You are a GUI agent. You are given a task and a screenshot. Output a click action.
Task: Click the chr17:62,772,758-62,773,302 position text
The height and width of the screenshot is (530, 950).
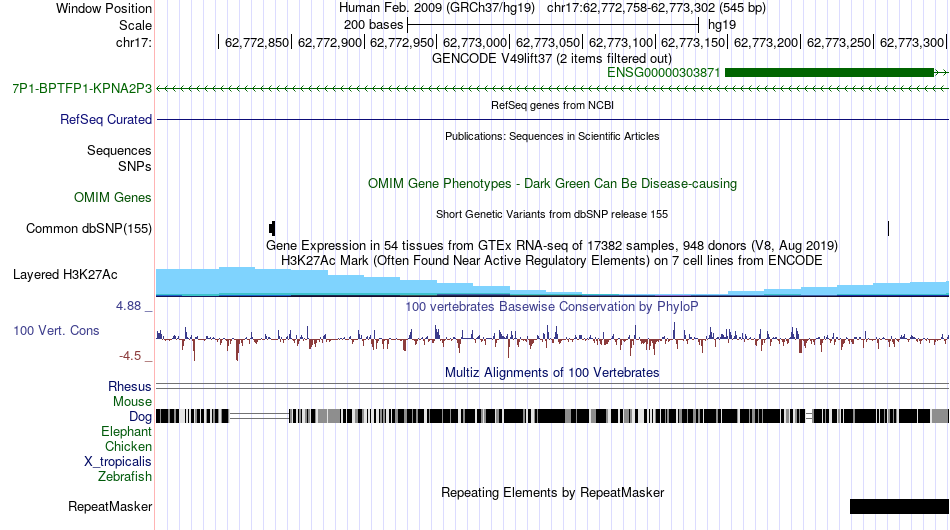(x=656, y=8)
